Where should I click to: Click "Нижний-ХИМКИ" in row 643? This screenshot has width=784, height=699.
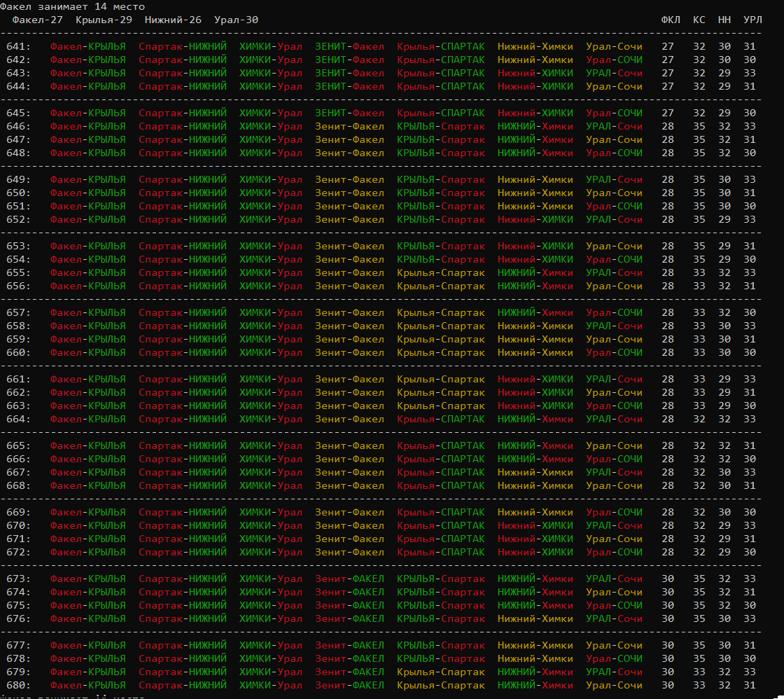point(535,73)
